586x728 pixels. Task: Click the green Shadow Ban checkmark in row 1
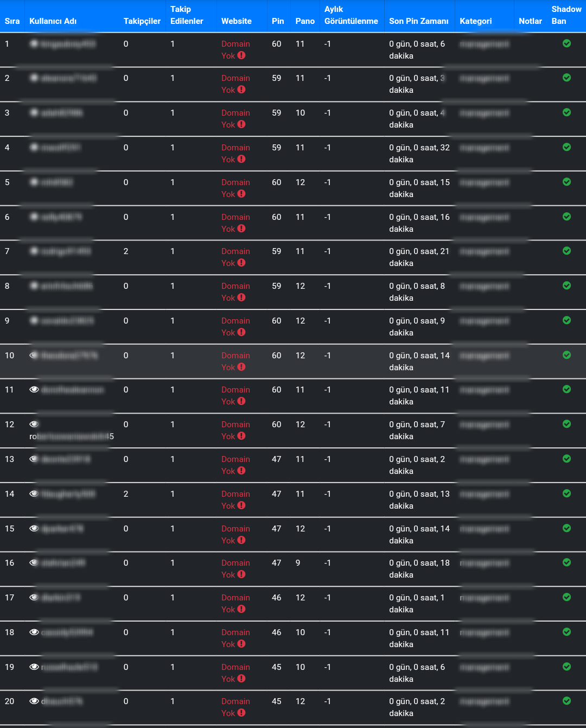566,43
